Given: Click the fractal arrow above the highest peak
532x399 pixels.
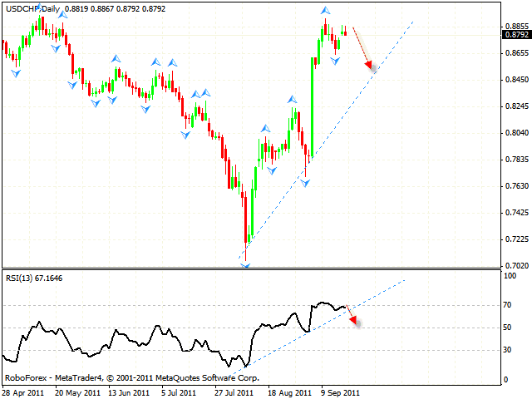Looking at the screenshot, I should tap(325, 11).
